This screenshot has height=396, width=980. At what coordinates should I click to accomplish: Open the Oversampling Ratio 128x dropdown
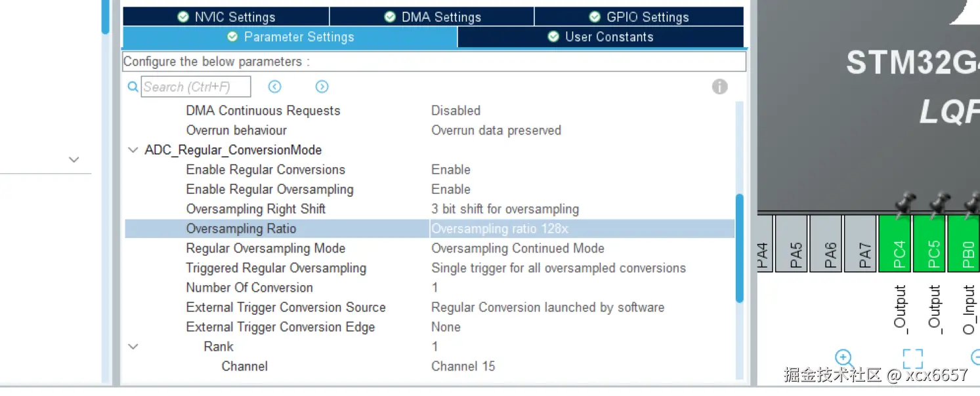coord(581,229)
